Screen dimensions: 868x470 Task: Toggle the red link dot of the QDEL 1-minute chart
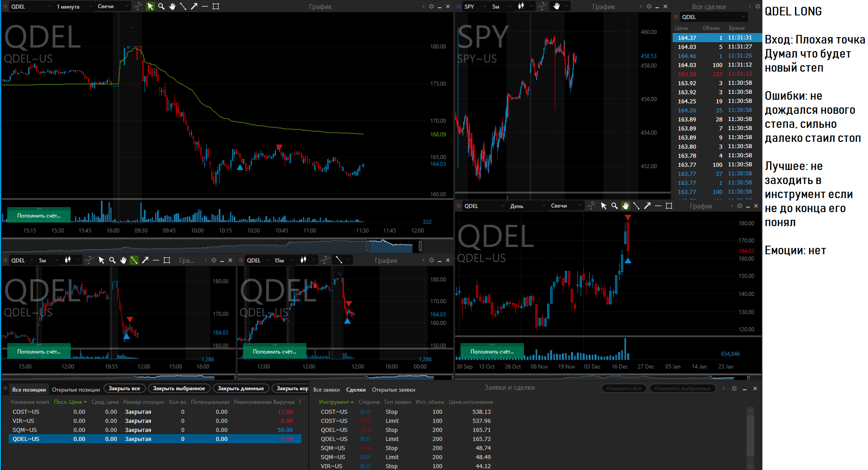(x=5, y=6)
